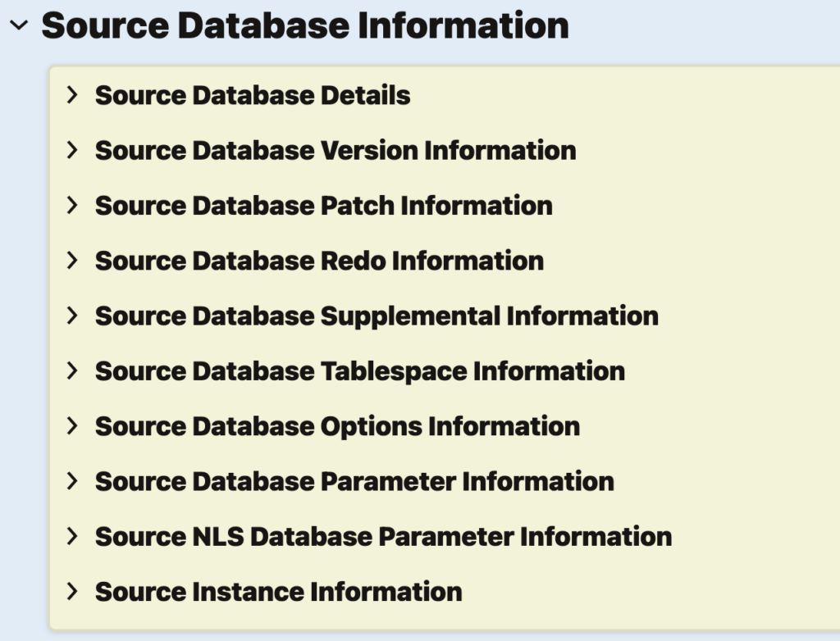Click the Source Database Options Information text
Screen dimensions: 840x641
coord(337,426)
